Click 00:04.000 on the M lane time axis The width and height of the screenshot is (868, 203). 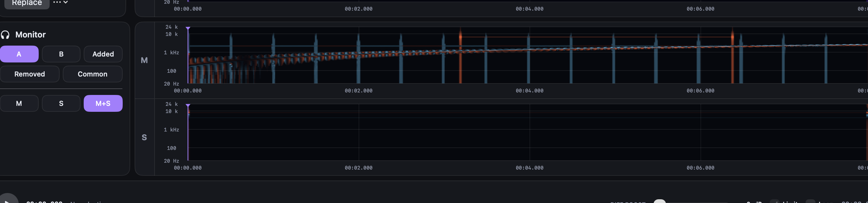[x=529, y=91]
